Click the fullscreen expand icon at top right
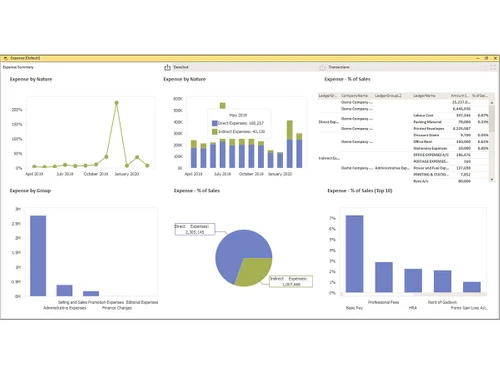The width and height of the screenshot is (500, 375). click(x=493, y=67)
